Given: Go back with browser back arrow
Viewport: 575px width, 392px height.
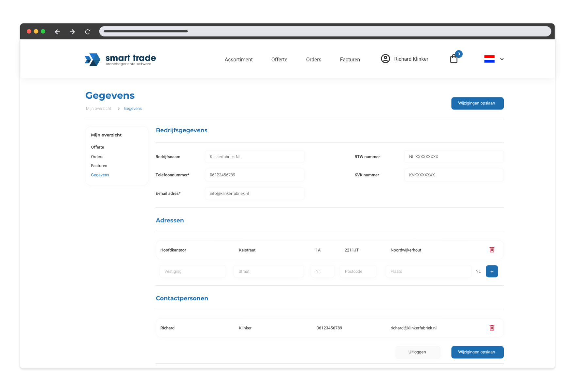Looking at the screenshot, I should coord(57,32).
